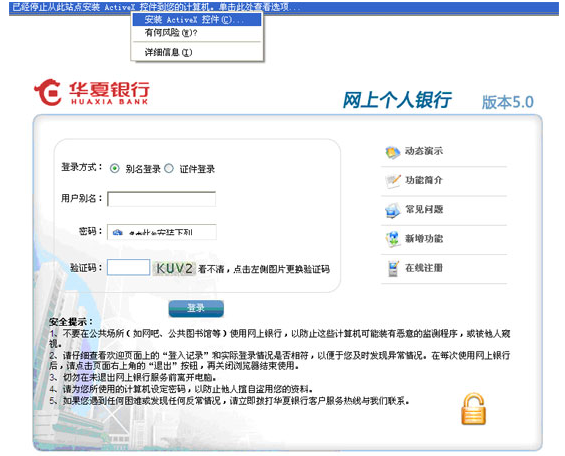Click security tip 3 about 切勿在未退出
This screenshot has width=565, height=456.
coord(133,377)
